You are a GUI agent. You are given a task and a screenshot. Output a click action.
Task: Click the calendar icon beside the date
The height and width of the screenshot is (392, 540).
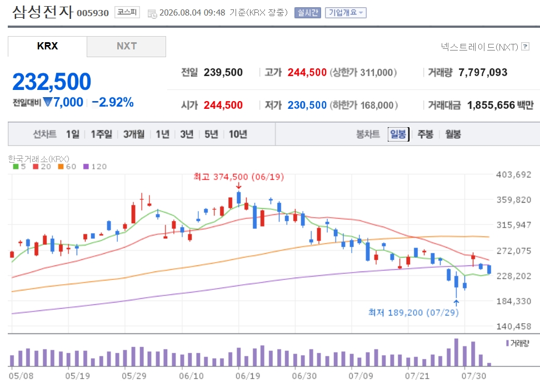152,14
